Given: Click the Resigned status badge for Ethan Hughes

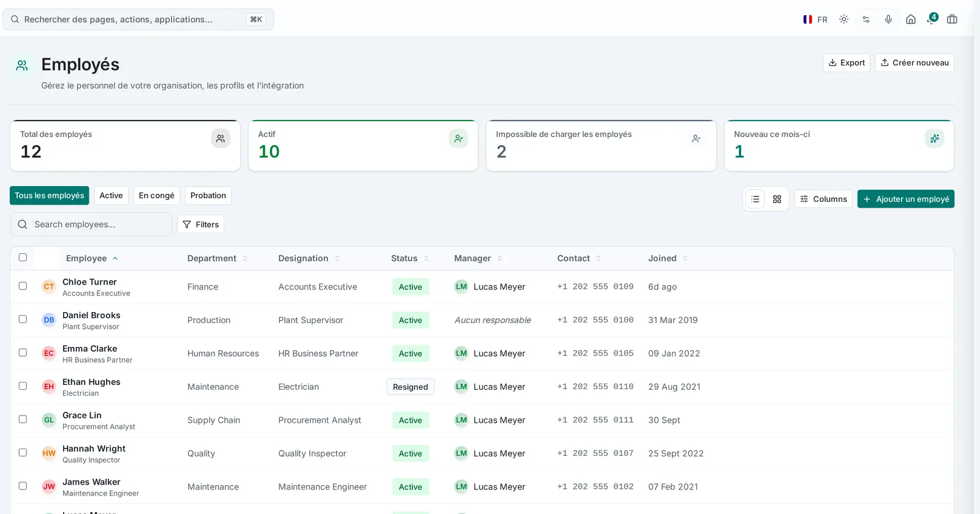Looking at the screenshot, I should [x=410, y=387].
